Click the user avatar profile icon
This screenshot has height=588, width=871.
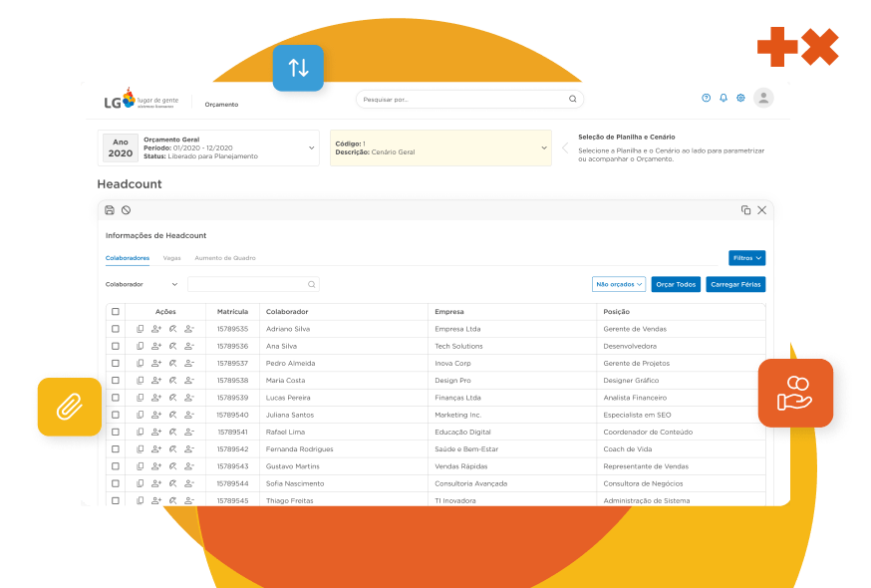[763, 98]
